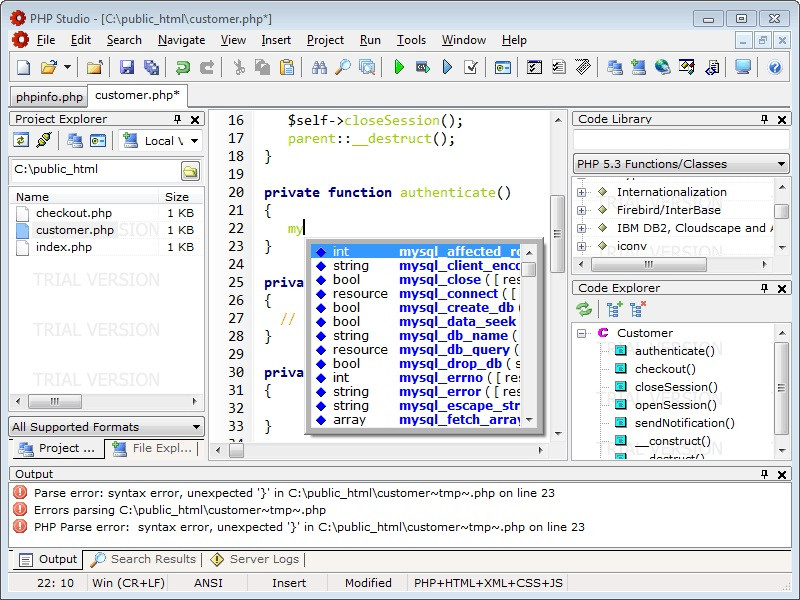Open the Project menu
Screen dimensions: 800x600
pyautogui.click(x=325, y=40)
